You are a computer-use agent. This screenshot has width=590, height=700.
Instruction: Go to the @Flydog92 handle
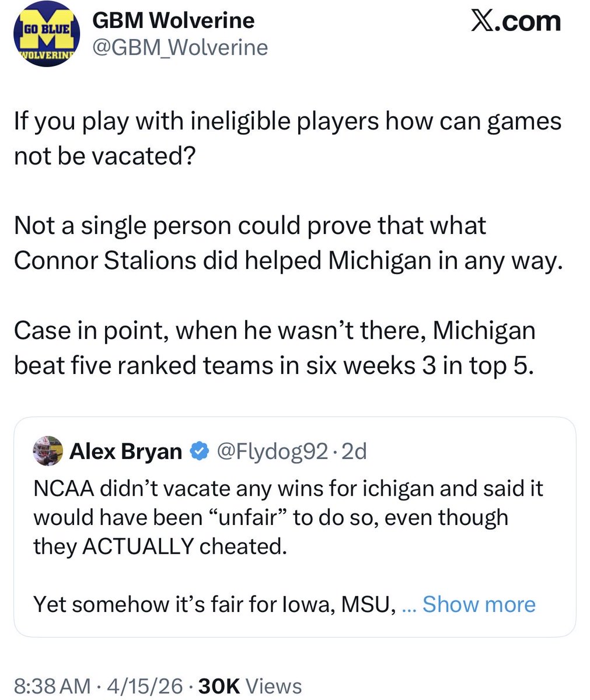point(273,451)
